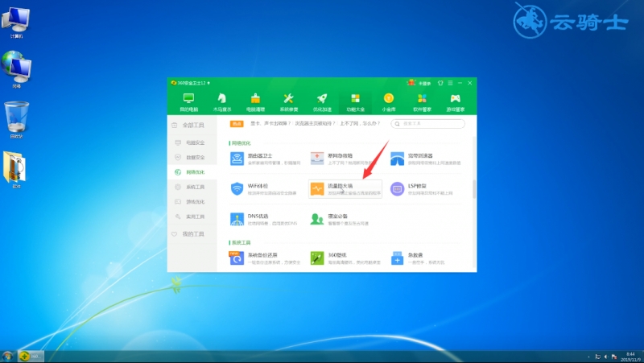
Task: Select the 计算机 desktop icon
Action: 16,23
